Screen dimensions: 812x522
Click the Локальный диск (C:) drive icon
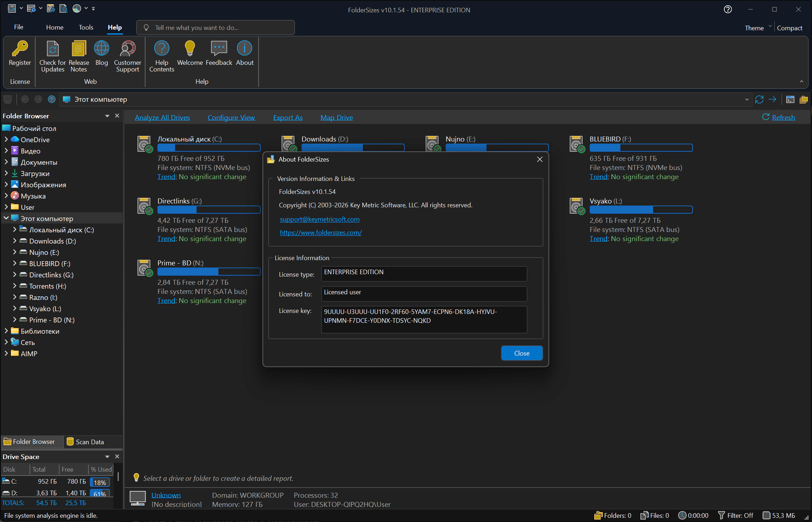coord(145,144)
